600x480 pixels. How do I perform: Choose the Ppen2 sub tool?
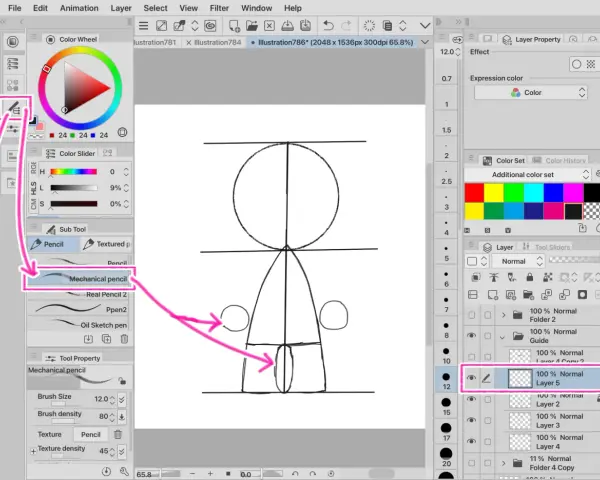pyautogui.click(x=79, y=309)
